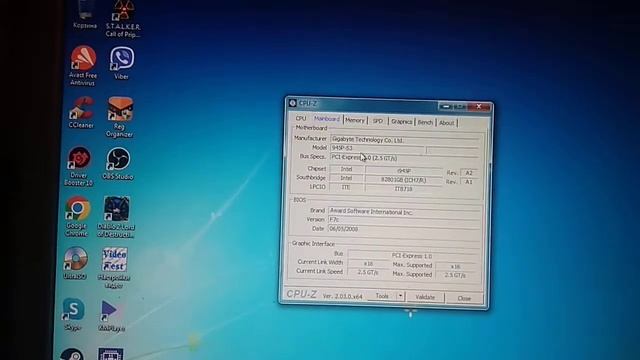Click the Tools button in CPU-Z
The image size is (640, 360).
(382, 296)
